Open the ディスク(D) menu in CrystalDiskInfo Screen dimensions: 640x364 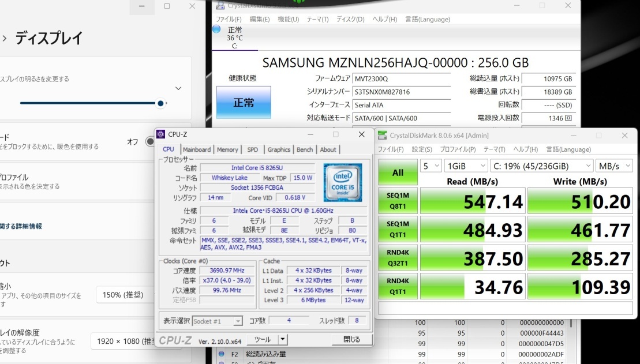click(x=350, y=19)
